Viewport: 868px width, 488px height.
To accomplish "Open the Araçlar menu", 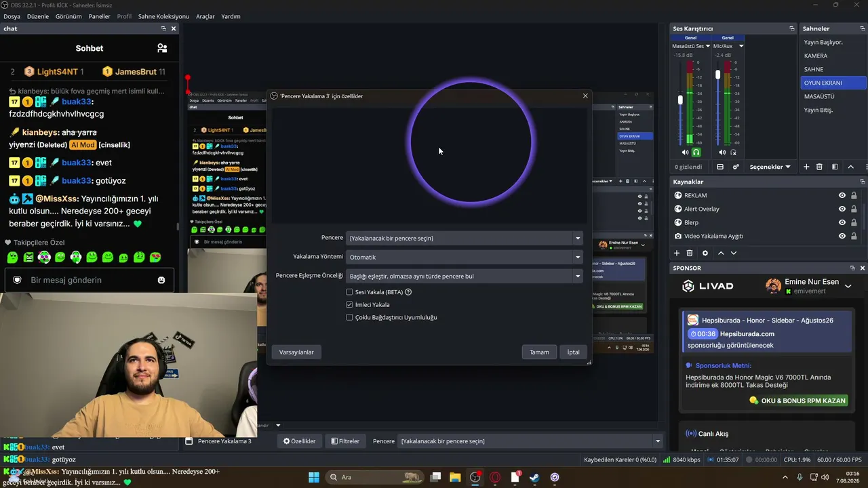I will [205, 16].
